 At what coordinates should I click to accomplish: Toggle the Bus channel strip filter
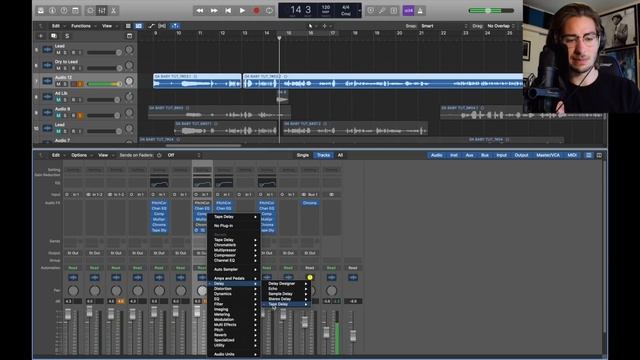484,155
